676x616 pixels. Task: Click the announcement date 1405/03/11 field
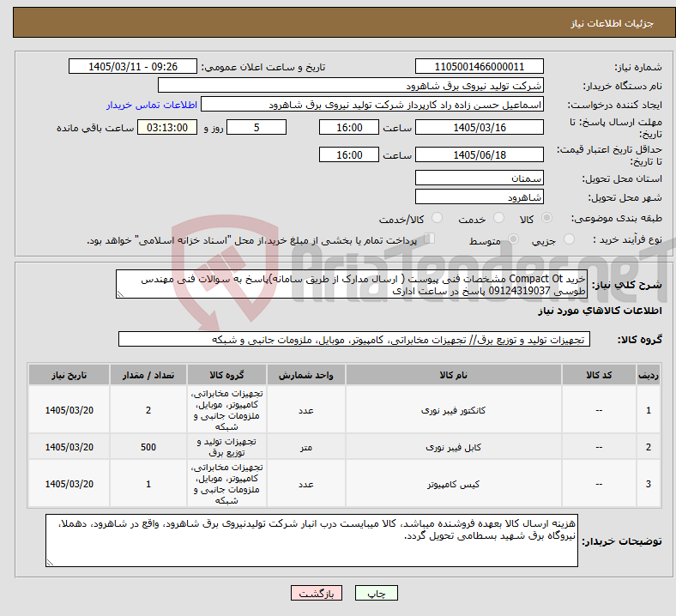coord(133,67)
